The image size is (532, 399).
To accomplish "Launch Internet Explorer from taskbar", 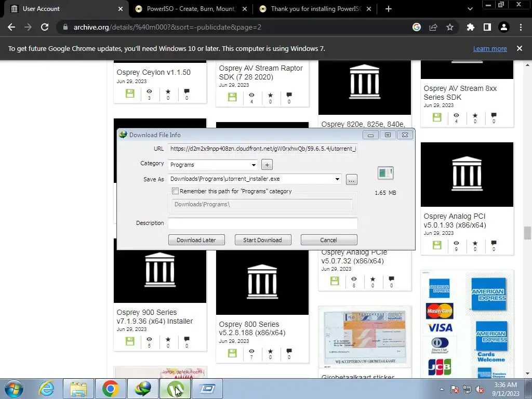I will 46,389.
